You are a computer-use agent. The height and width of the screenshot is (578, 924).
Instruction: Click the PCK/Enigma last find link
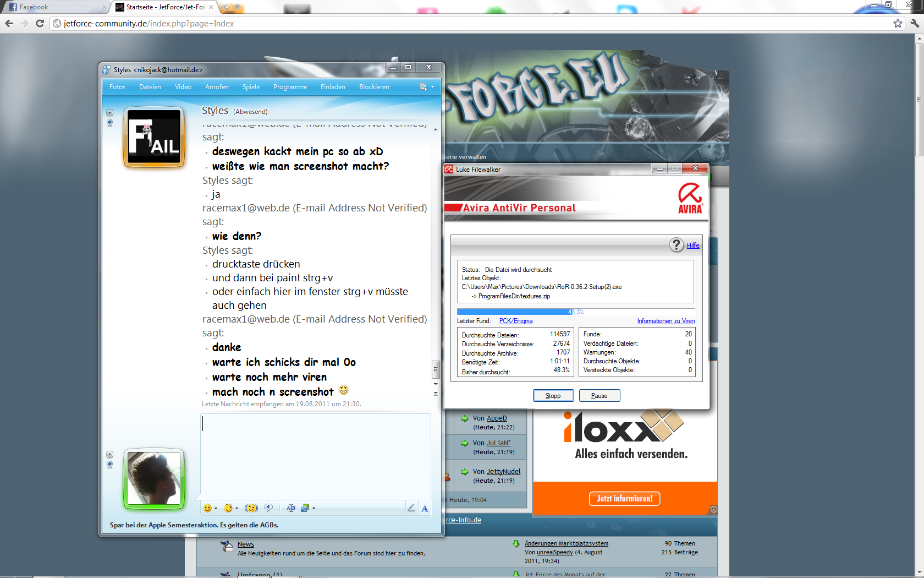point(516,321)
